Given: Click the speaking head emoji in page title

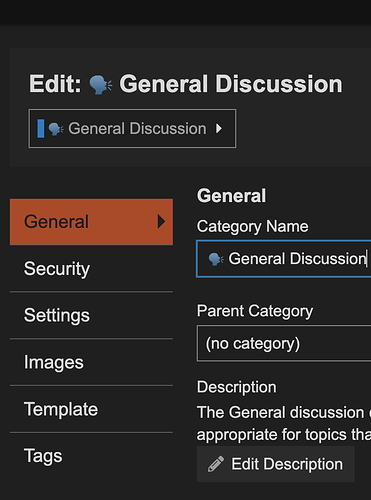Looking at the screenshot, I should [x=100, y=85].
